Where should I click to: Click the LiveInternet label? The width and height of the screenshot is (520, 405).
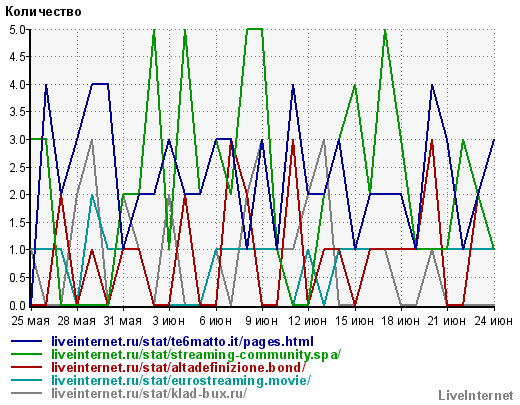(x=476, y=396)
